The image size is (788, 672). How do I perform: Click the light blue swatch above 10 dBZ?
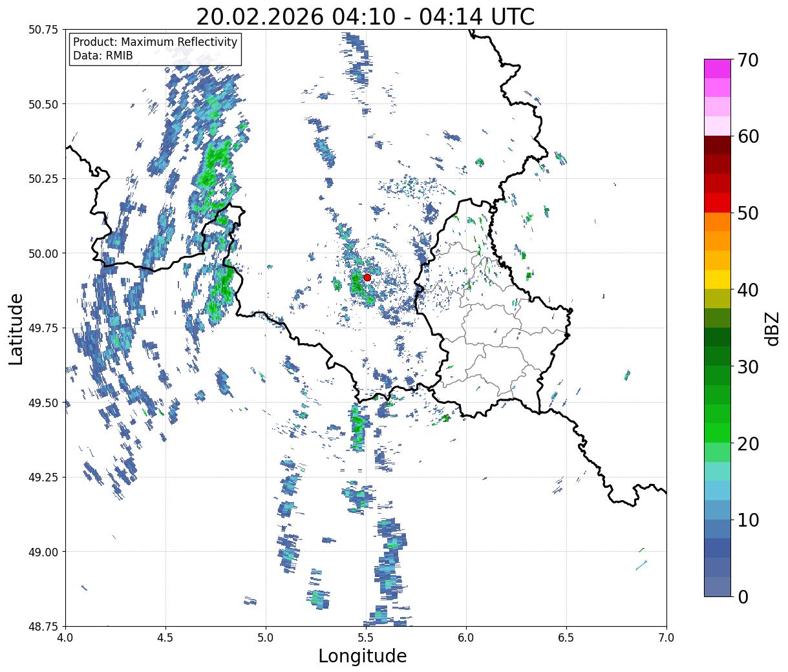718,490
